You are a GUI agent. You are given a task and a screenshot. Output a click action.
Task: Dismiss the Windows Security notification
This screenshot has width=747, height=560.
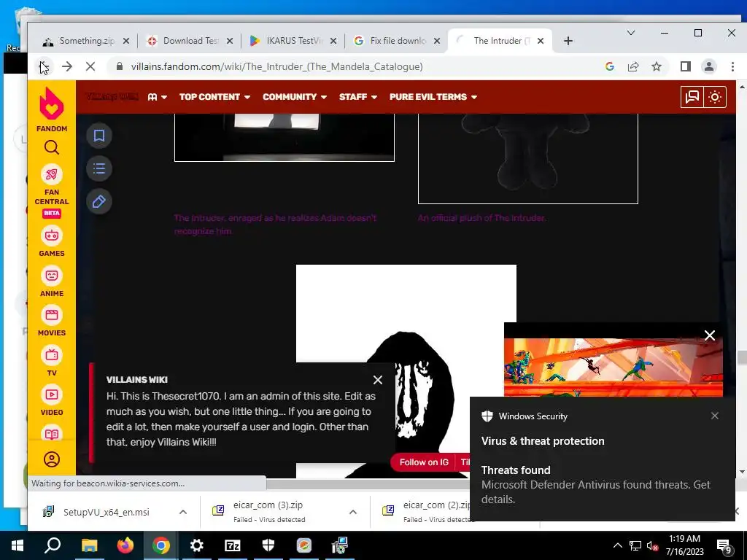pyautogui.click(x=715, y=416)
